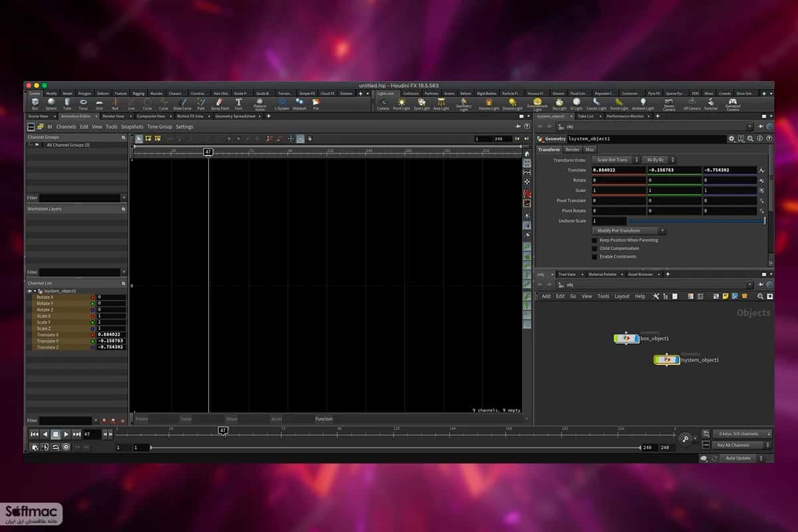Add a Spot Light from the shelf
This screenshot has width=798, height=532.
click(x=422, y=103)
